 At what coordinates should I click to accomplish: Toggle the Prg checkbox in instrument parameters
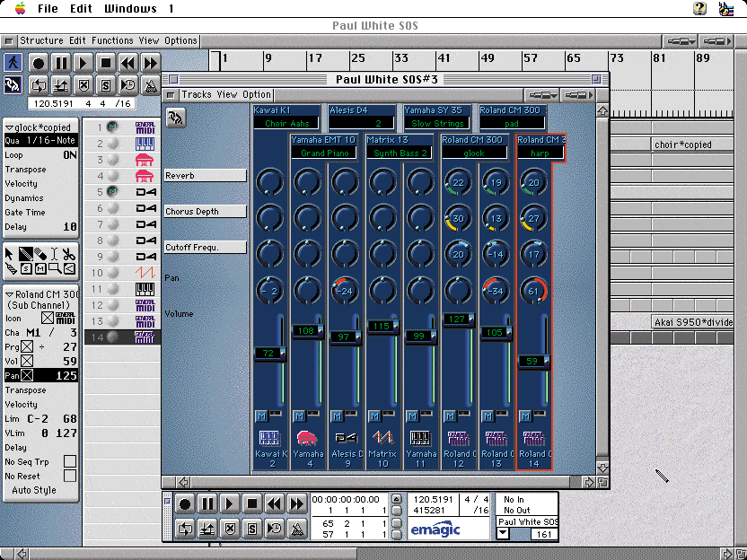click(27, 346)
